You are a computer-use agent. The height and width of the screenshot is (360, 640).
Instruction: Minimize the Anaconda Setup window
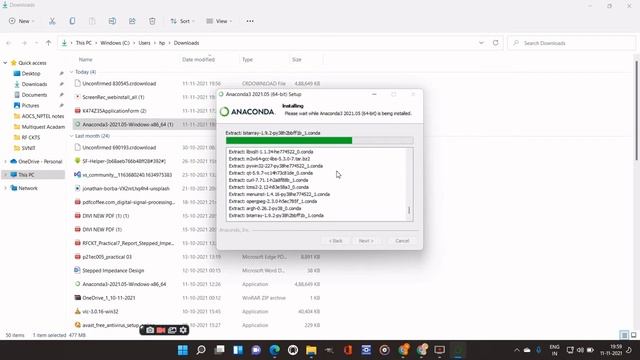tap(374, 94)
